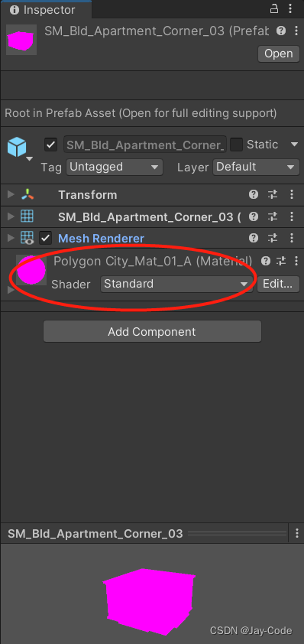Toggle the GameObject active checkbox
The height and width of the screenshot is (644, 304).
click(x=51, y=145)
